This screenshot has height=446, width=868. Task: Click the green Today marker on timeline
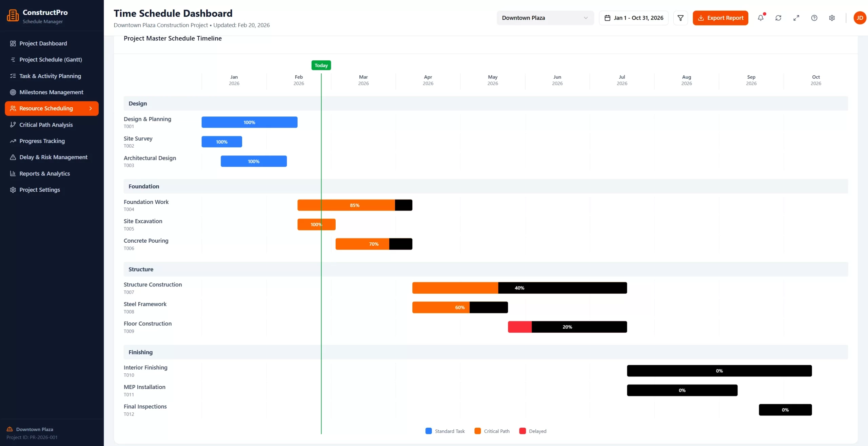pos(321,65)
